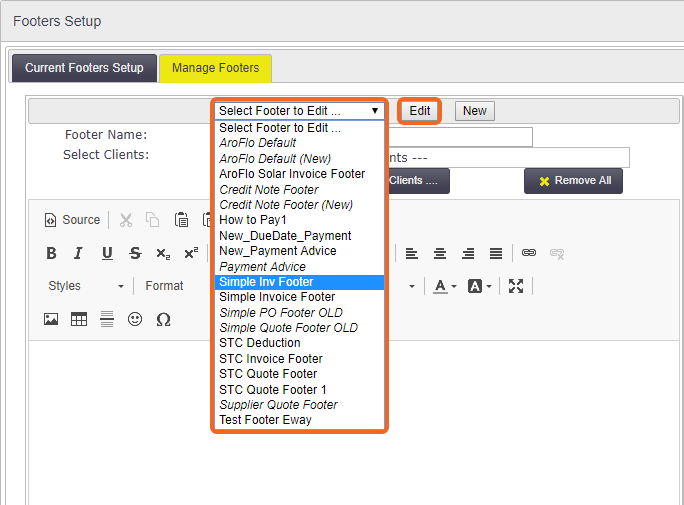The image size is (684, 505).
Task: Insert a table using Table icon
Action: point(79,319)
